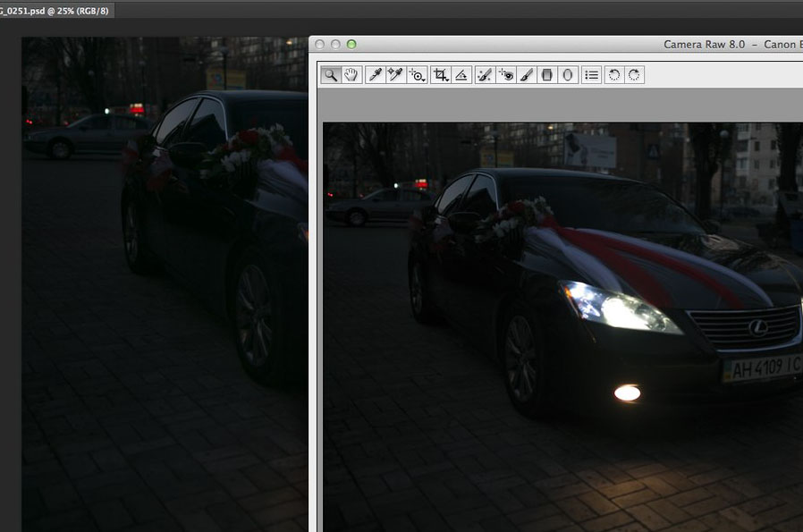The width and height of the screenshot is (803, 532).
Task: Switch to the _0251.psd document tab
Action: click(55, 10)
